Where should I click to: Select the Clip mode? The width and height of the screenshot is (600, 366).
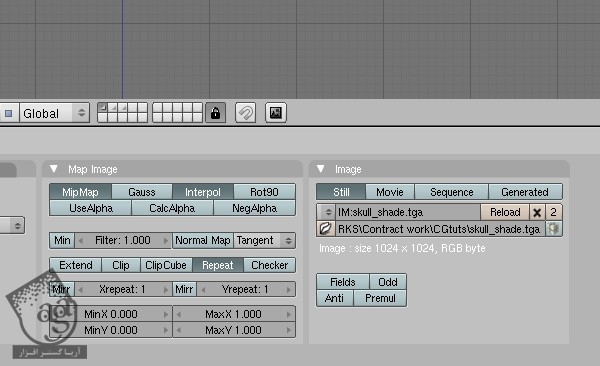tap(121, 265)
